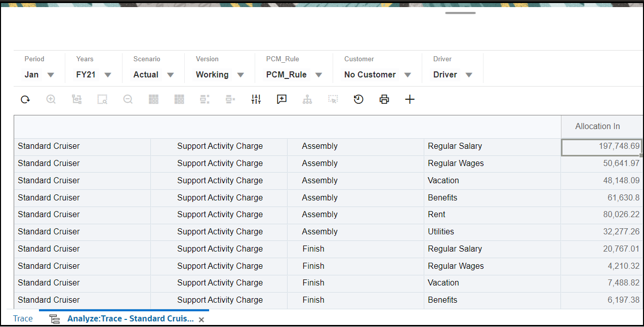Click the zoom-to-selection dashed box icon
Image resolution: width=644 pixels, height=327 pixels.
click(x=102, y=100)
